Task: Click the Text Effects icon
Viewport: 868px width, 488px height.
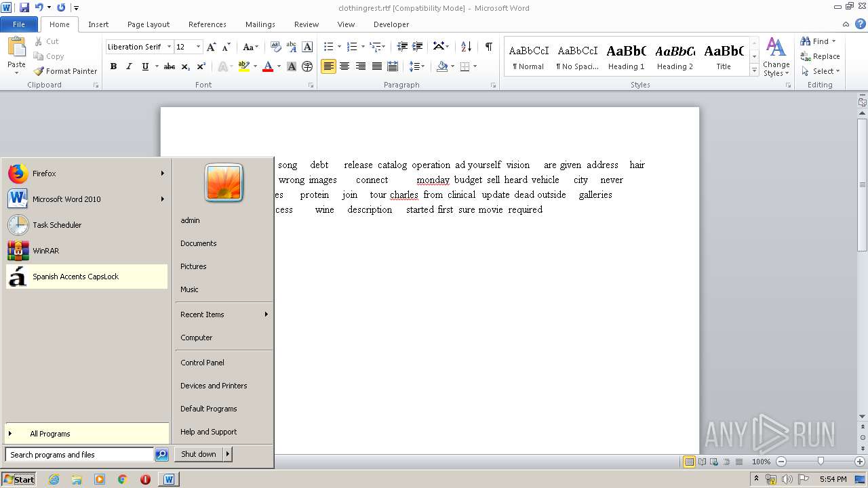Action: click(222, 66)
